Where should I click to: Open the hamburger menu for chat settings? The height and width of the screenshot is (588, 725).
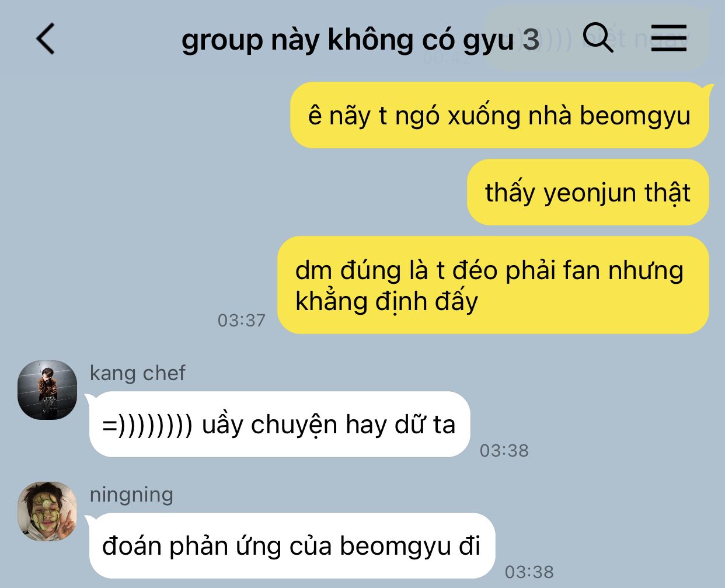[669, 39]
